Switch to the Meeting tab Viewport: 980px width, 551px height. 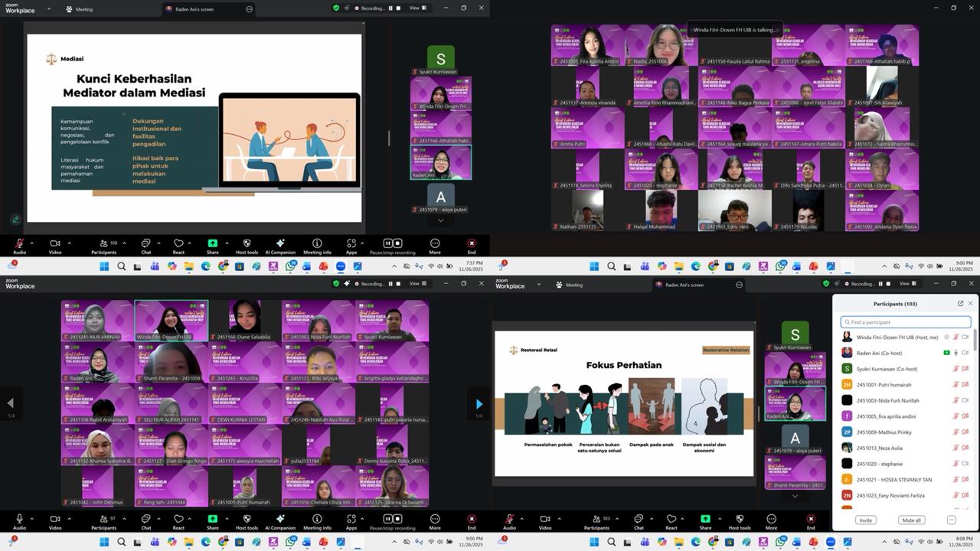tap(84, 8)
